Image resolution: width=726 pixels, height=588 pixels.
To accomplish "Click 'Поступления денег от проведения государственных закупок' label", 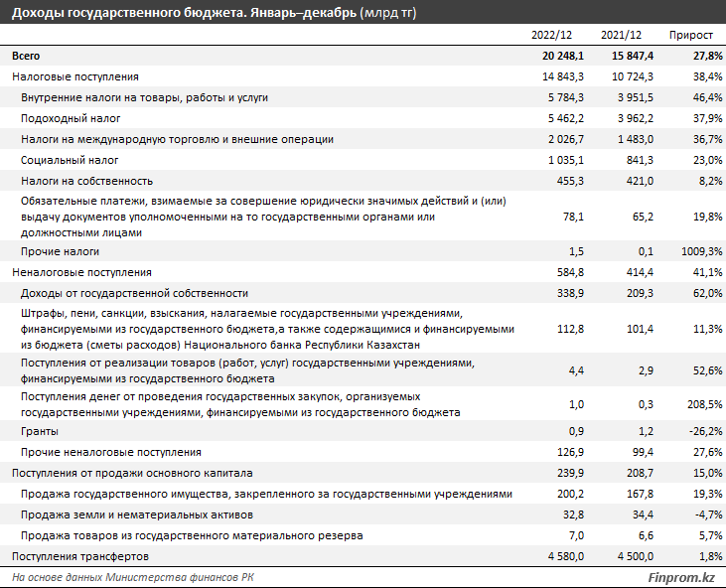I will 240,404.
